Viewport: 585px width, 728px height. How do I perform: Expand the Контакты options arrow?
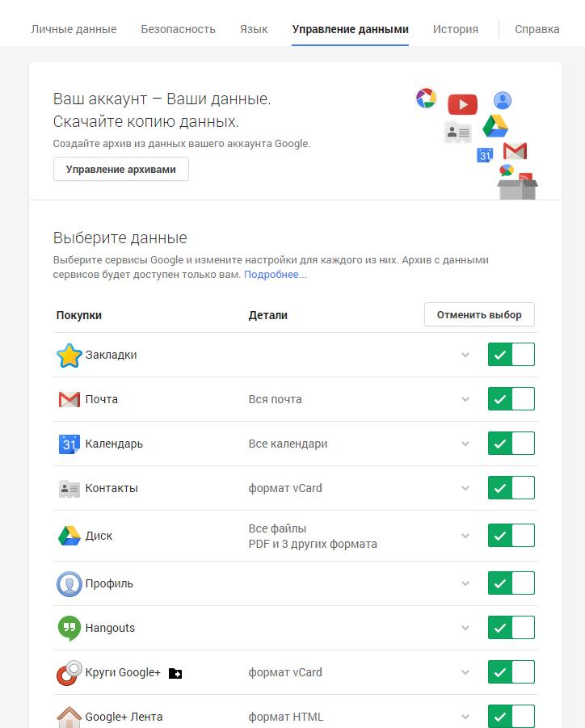(465, 488)
